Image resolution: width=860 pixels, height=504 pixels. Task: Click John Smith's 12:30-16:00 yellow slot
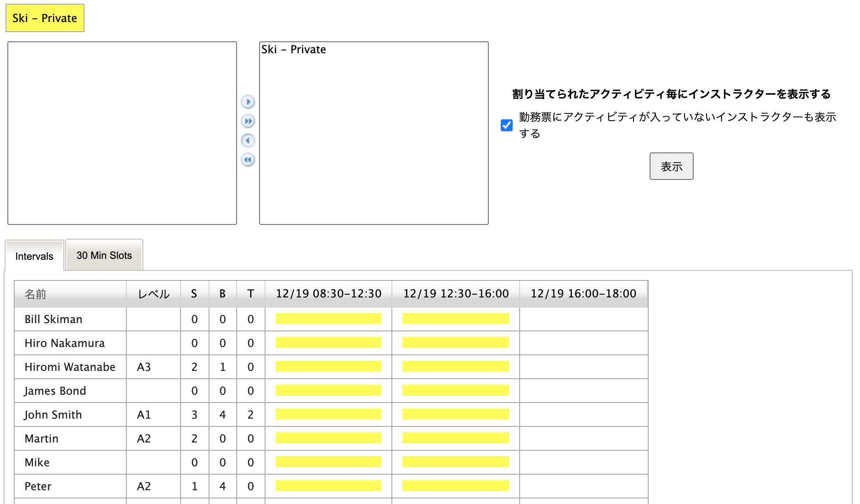tap(455, 414)
